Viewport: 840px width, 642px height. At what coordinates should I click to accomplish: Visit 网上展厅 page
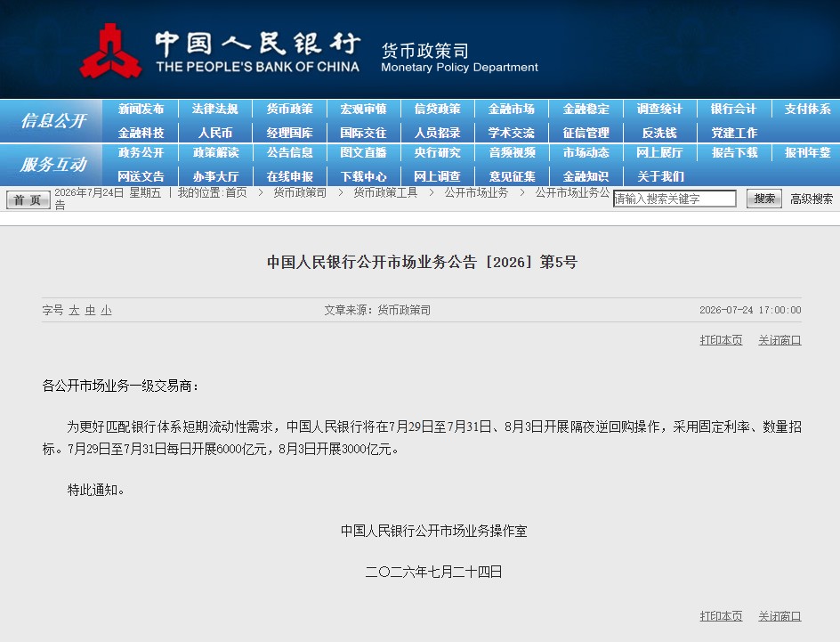coord(659,153)
